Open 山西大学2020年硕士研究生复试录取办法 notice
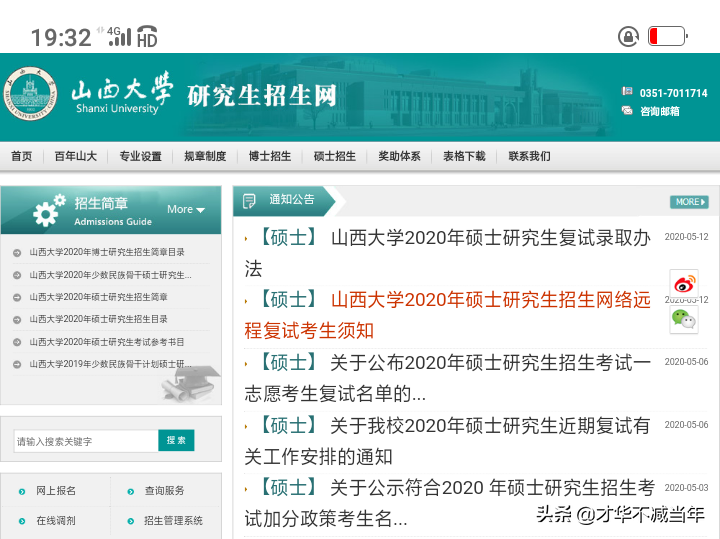 [x=447, y=253]
